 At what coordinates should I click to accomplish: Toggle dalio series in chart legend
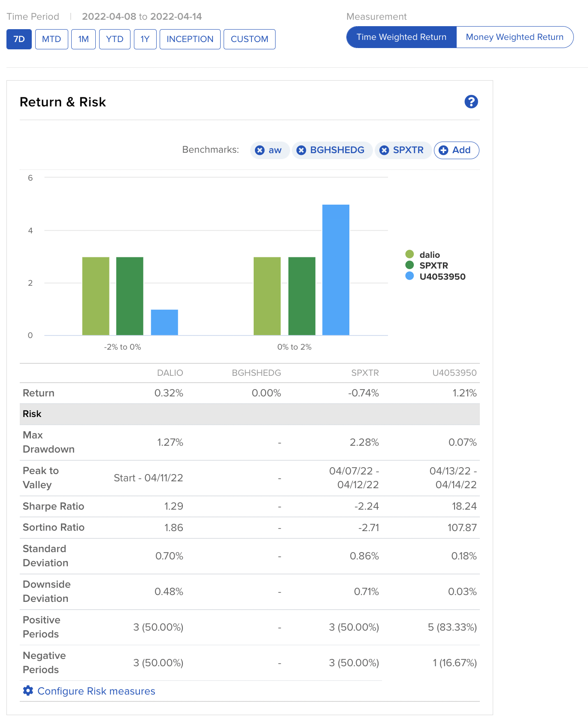pos(429,255)
